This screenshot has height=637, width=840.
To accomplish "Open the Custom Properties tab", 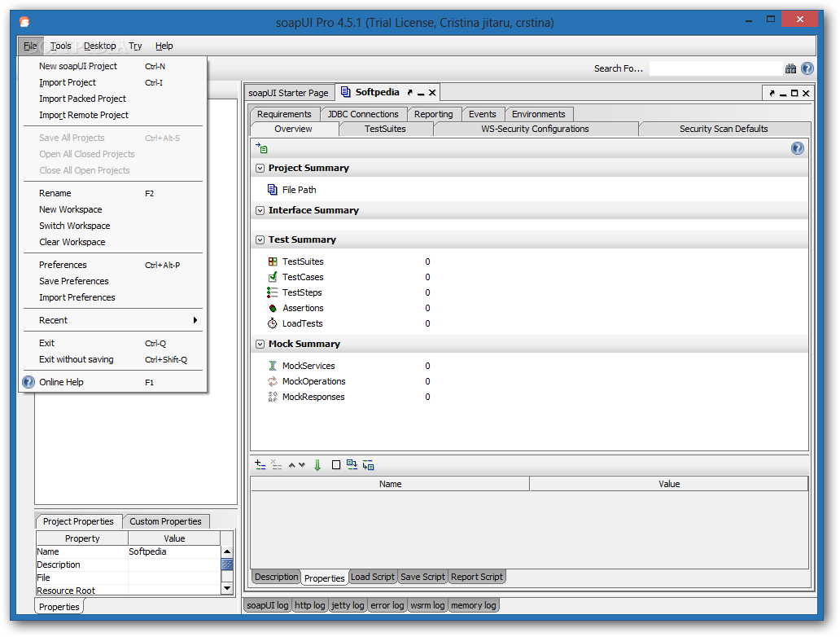I will pyautogui.click(x=165, y=521).
